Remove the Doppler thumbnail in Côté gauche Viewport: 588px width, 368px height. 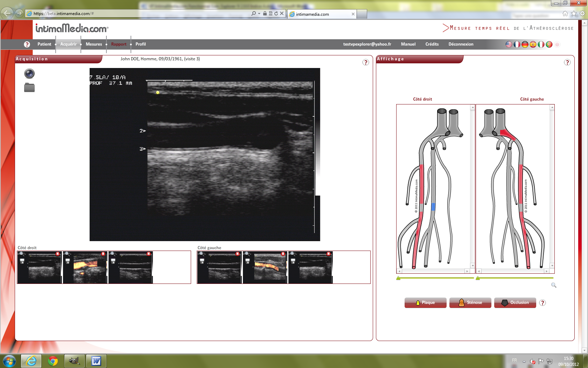click(x=283, y=254)
